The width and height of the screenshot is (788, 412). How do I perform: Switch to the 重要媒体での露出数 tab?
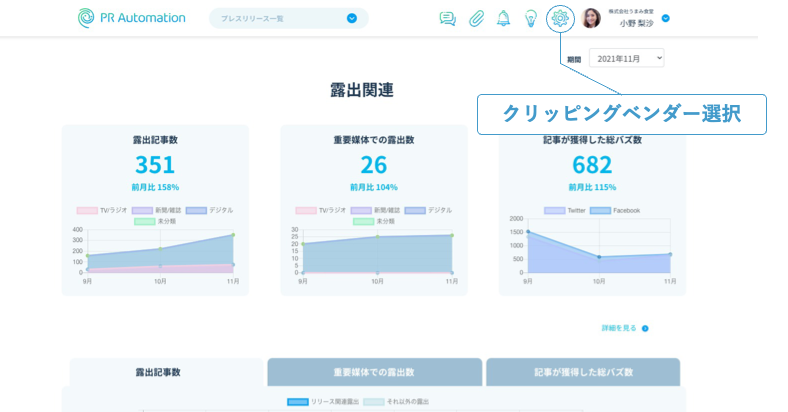(x=374, y=372)
